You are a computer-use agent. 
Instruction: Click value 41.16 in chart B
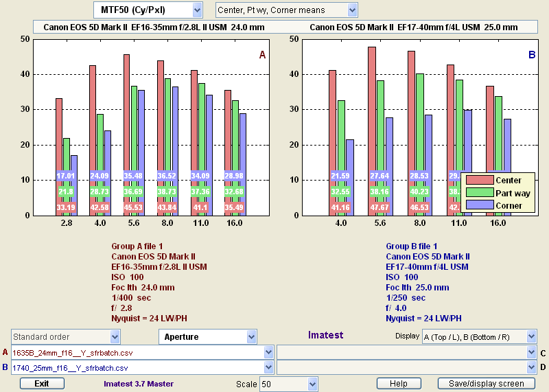(340, 207)
